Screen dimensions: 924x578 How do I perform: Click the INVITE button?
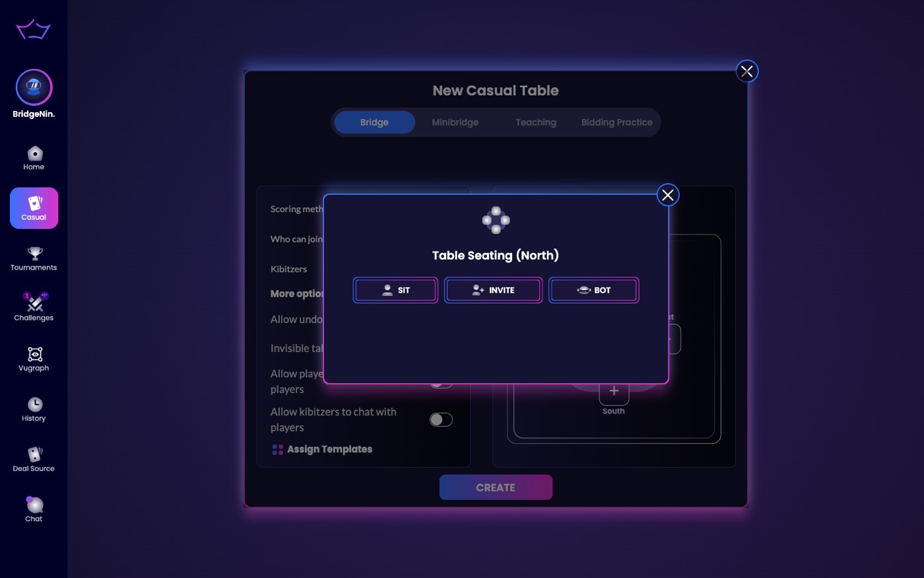(493, 290)
